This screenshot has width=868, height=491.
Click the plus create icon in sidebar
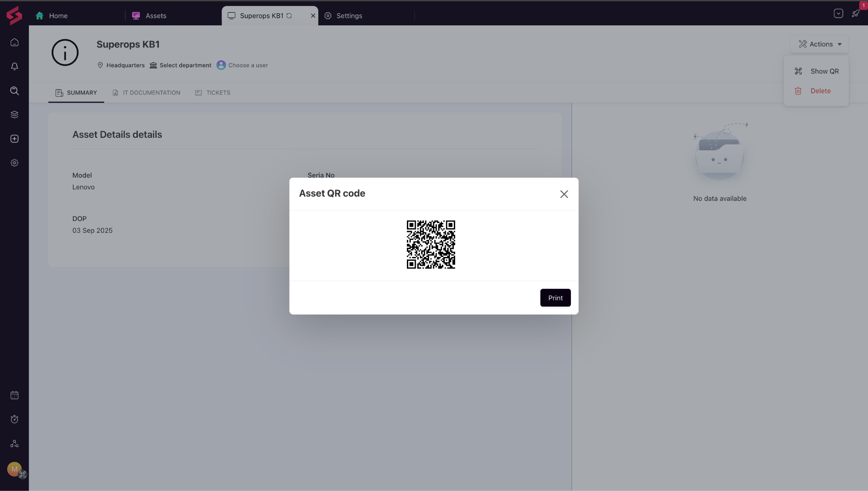point(14,139)
